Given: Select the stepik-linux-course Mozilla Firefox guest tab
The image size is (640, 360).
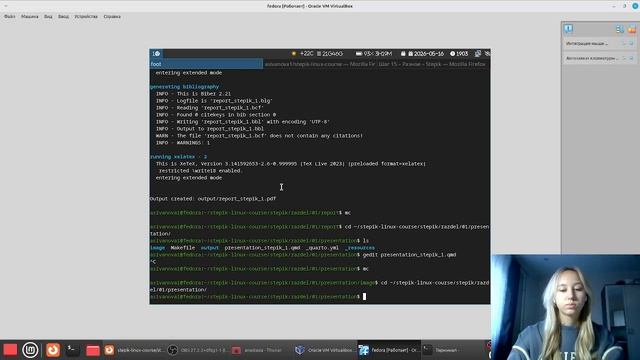Looking at the screenshot, I should [320, 64].
